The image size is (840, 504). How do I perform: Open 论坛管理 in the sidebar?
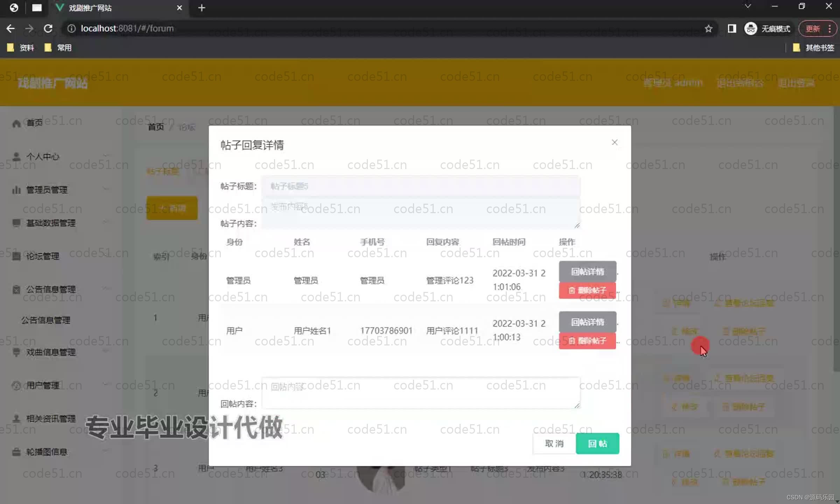(43, 256)
